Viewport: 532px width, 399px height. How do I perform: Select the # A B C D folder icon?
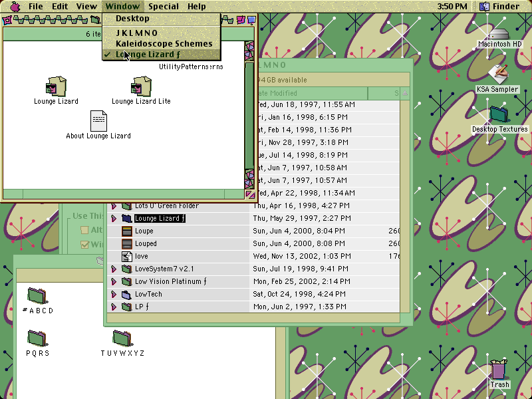37,296
